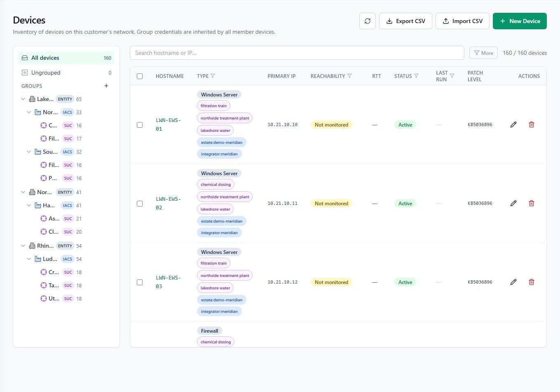This screenshot has width=560, height=392.
Task: Edit device LWN-EWS-03 with pencil icon
Action: coord(513,282)
